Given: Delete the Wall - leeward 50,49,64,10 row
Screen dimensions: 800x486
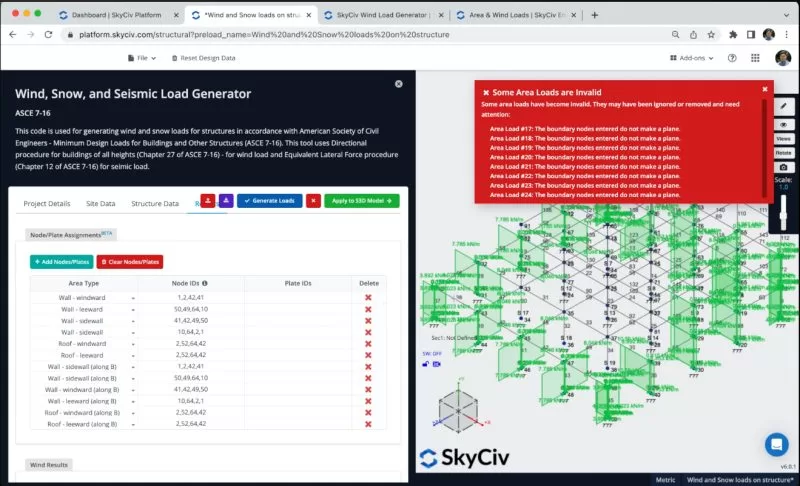Looking at the screenshot, I should click(x=368, y=309).
